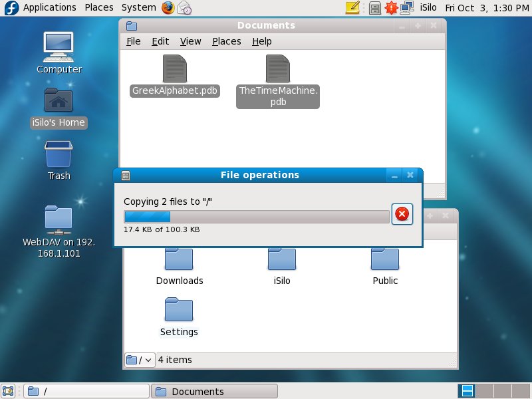The width and height of the screenshot is (532, 399).
Task: Open the Settings folder
Action: 179,311
